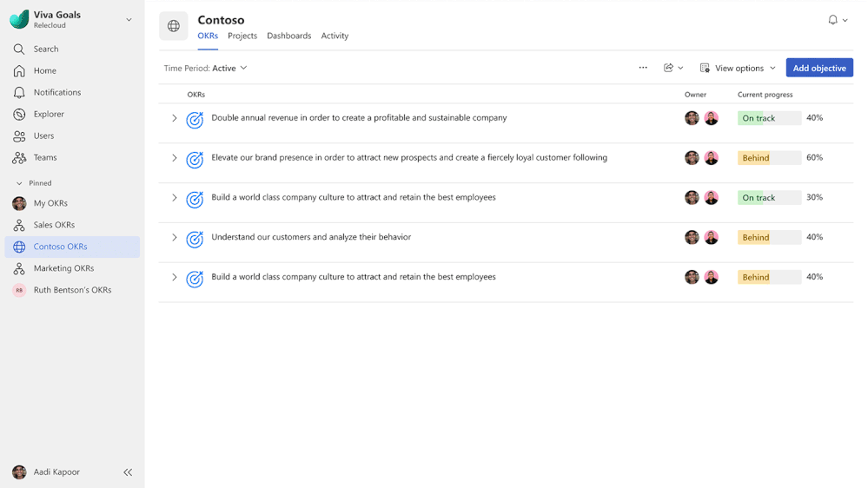
Task: Open the Time Period dropdown
Action: tap(206, 68)
